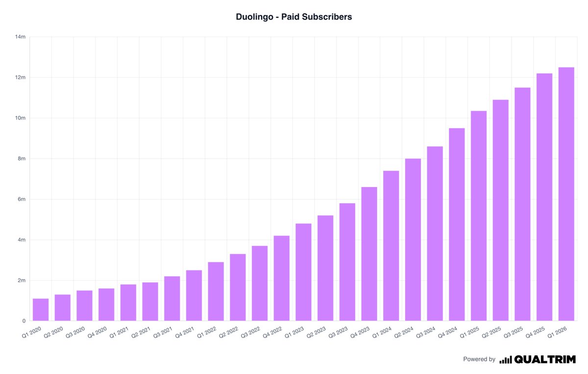Select the Q4 2023 bar
The width and height of the screenshot is (588, 374).
[x=369, y=254]
